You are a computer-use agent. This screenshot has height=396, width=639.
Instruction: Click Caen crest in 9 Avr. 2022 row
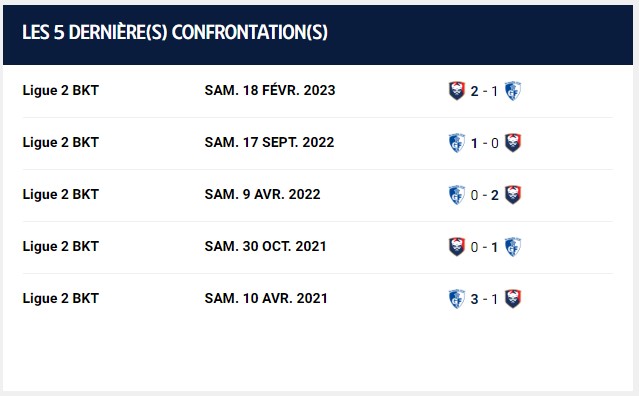point(513,195)
